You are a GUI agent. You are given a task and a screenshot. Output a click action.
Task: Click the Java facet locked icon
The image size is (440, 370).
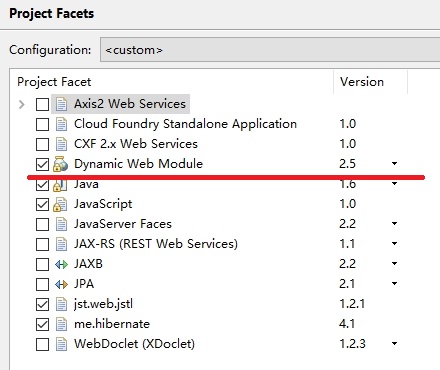click(60, 185)
